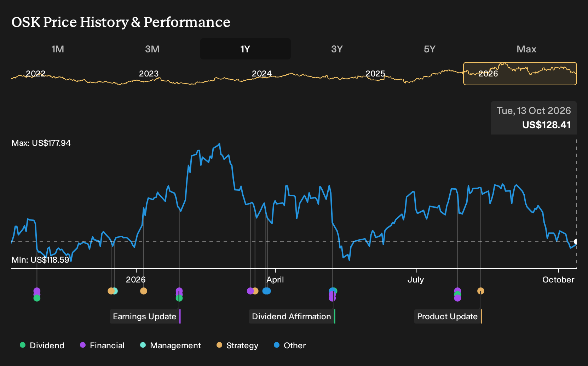Click the 'Min: US$118.59' label
The width and height of the screenshot is (588, 366).
(40, 260)
